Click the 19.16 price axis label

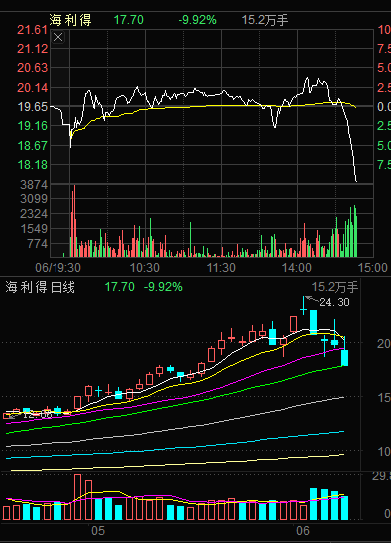click(x=33, y=126)
